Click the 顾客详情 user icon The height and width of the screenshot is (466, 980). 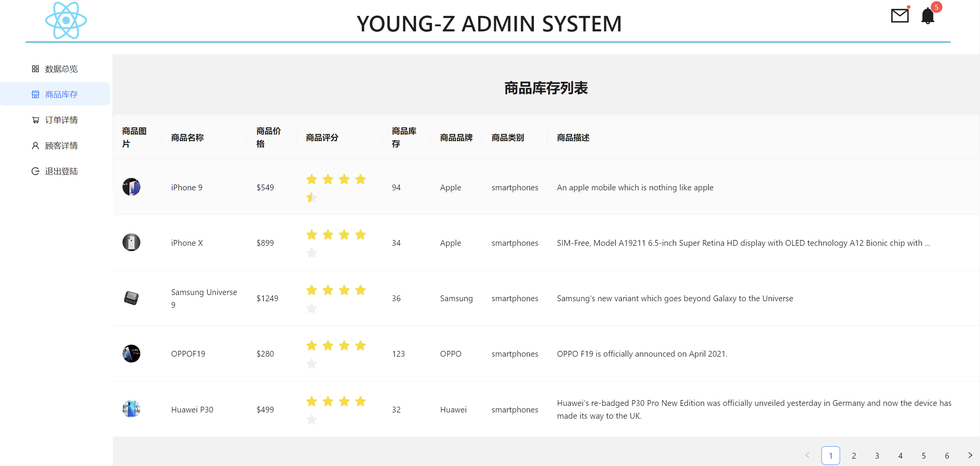click(x=35, y=146)
